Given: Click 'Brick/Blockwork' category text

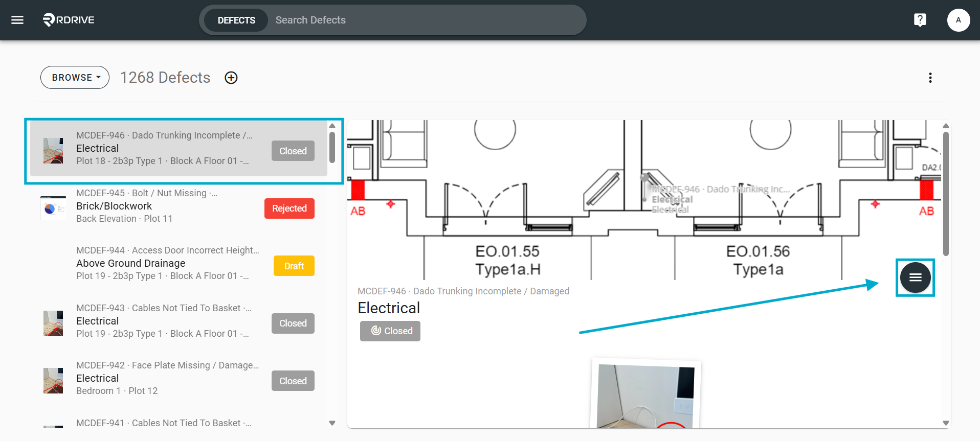Looking at the screenshot, I should click(114, 206).
